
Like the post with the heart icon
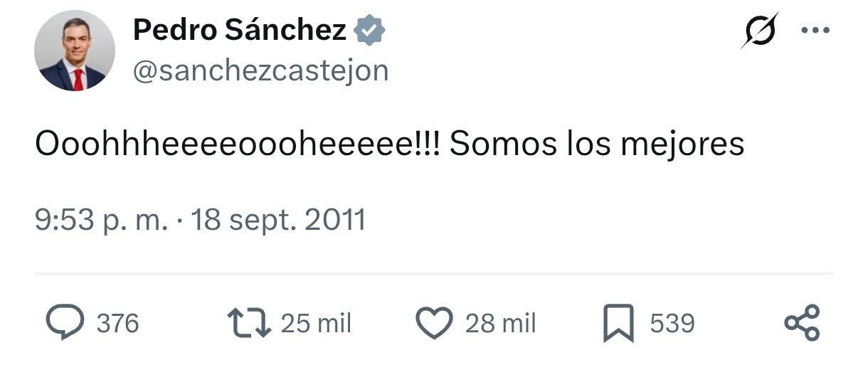tap(434, 324)
